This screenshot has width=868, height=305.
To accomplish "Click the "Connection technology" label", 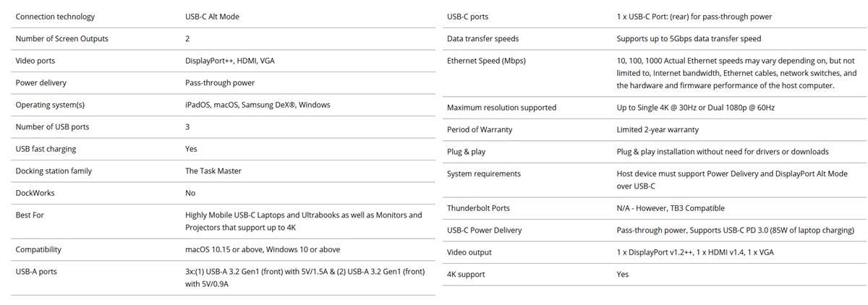I will click(55, 17).
